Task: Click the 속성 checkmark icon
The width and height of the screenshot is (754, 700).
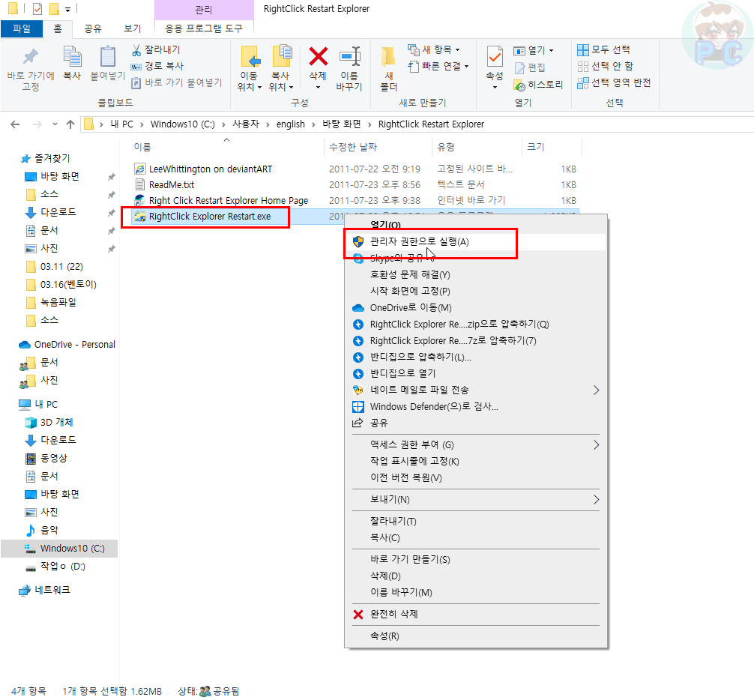Action: coord(495,56)
